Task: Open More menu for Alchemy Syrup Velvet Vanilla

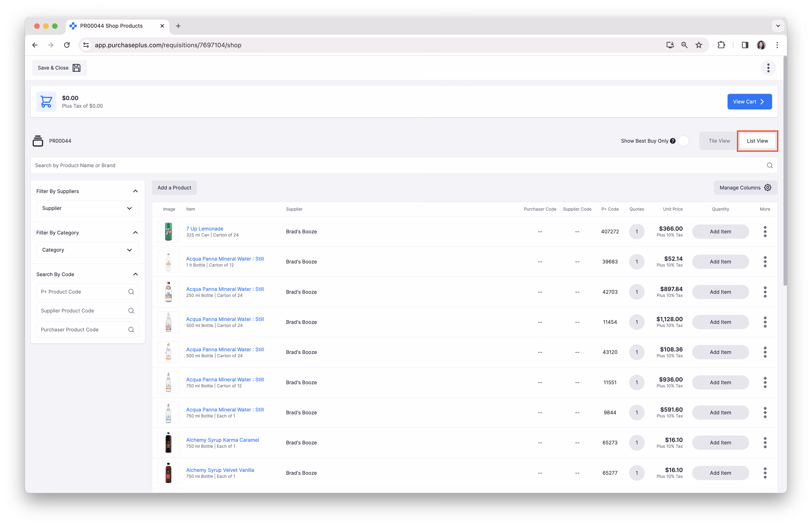Action: (x=765, y=473)
